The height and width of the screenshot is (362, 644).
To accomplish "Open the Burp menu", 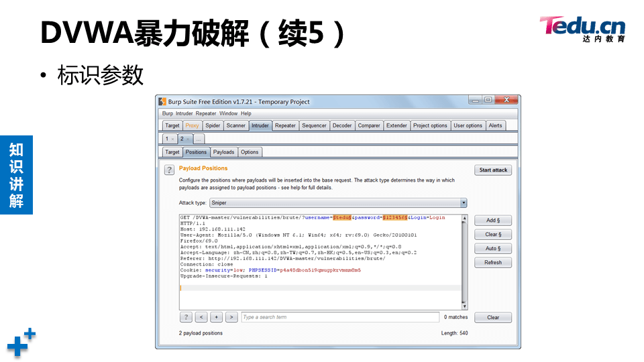I will (168, 114).
